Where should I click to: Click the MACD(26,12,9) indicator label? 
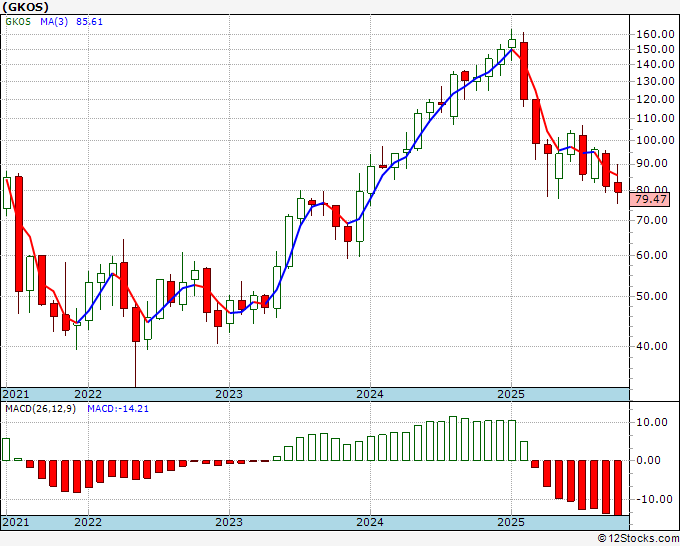(40, 409)
